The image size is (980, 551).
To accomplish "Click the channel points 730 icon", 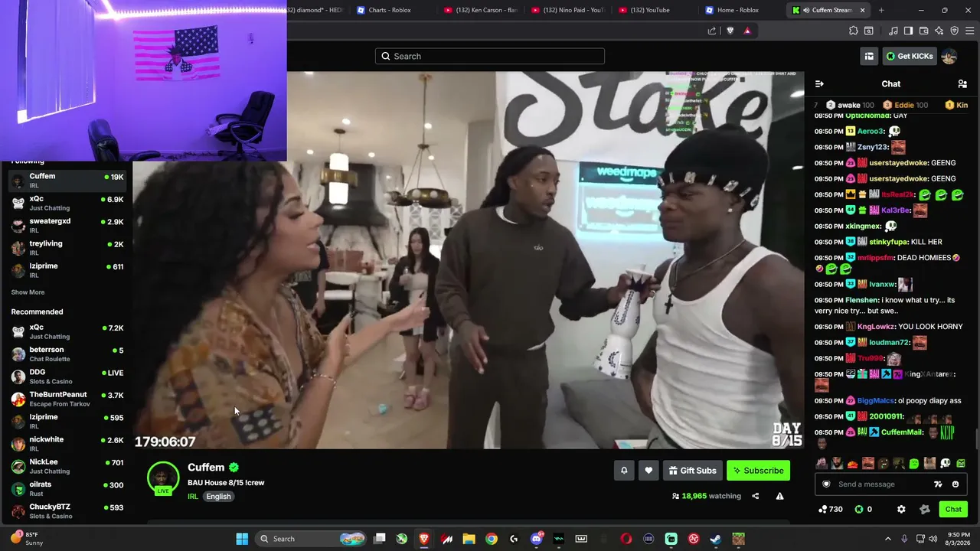I will coord(822,509).
